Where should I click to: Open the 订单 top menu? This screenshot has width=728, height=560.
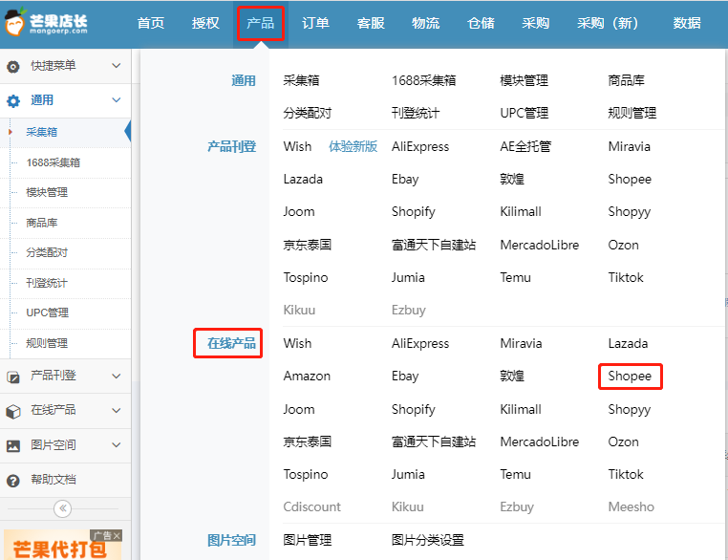pos(315,23)
